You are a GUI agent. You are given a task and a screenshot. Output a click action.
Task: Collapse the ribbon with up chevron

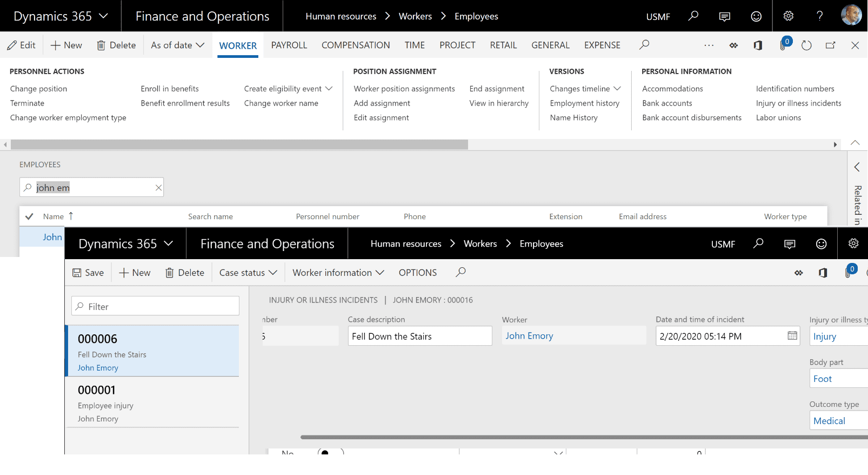click(855, 143)
